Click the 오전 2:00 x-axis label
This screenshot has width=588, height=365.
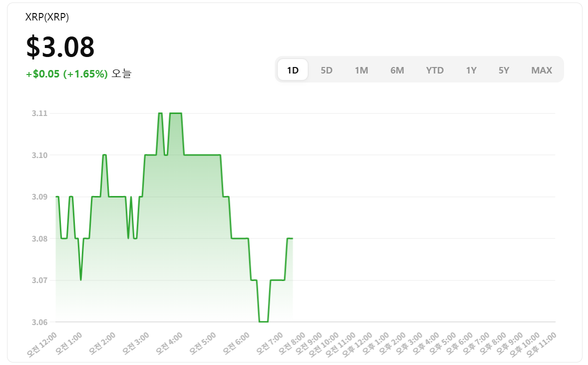pos(101,343)
